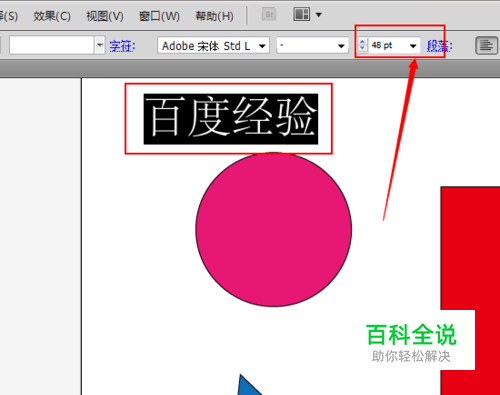Viewport: 500px width, 395px height.
Task: Click the 48 pt font size field
Action: 388,45
